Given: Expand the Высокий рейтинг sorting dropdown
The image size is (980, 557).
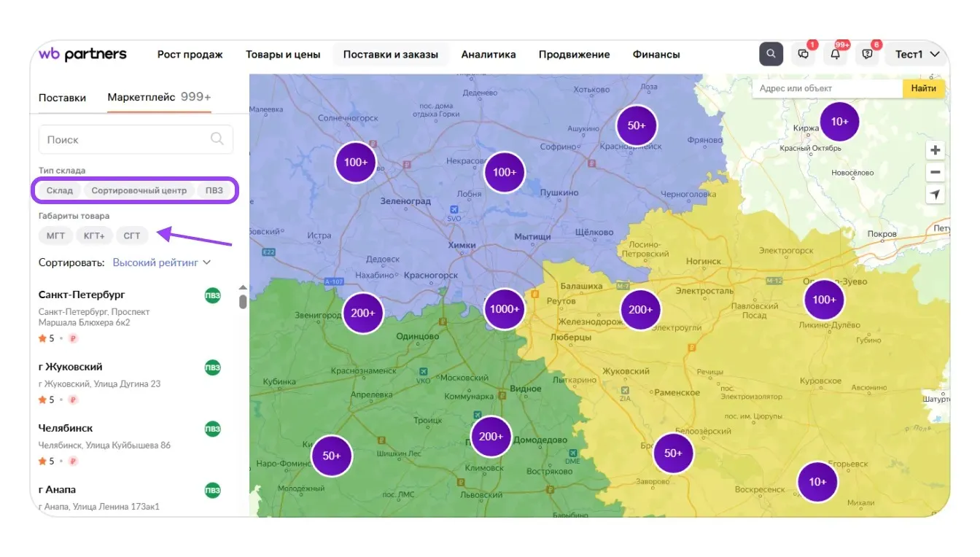Looking at the screenshot, I should pos(162,262).
